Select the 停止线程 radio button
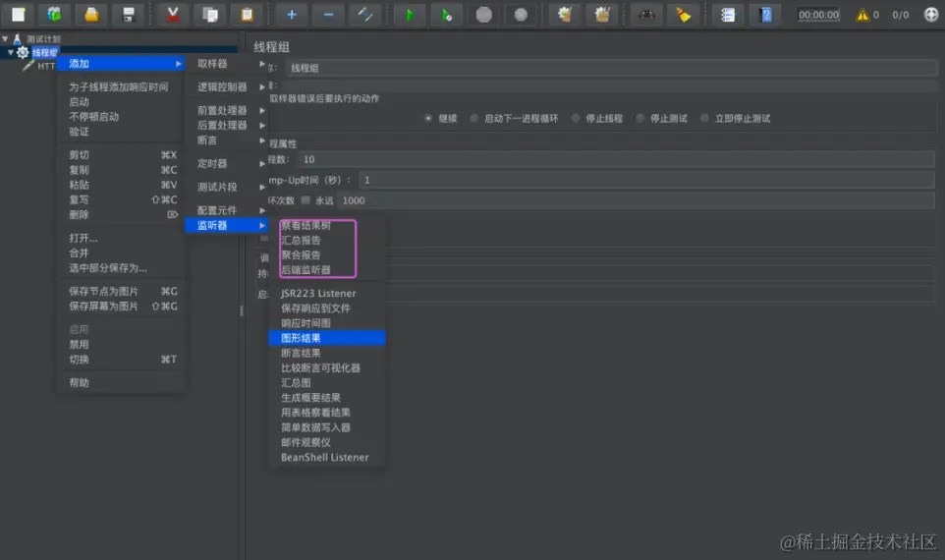 coord(576,118)
